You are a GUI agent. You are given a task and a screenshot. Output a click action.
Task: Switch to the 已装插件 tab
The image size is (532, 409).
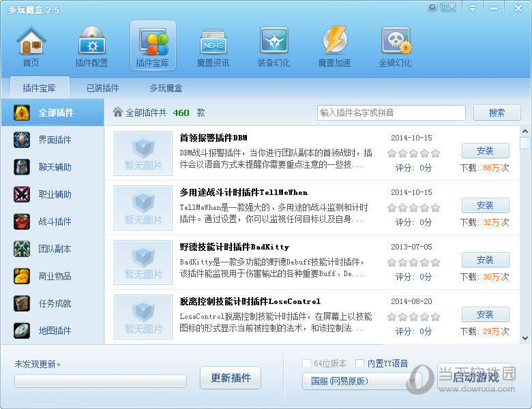tap(102, 88)
